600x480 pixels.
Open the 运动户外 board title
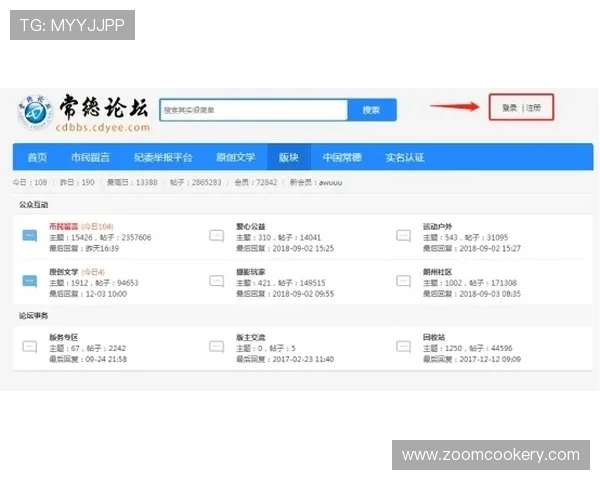[x=437, y=226]
